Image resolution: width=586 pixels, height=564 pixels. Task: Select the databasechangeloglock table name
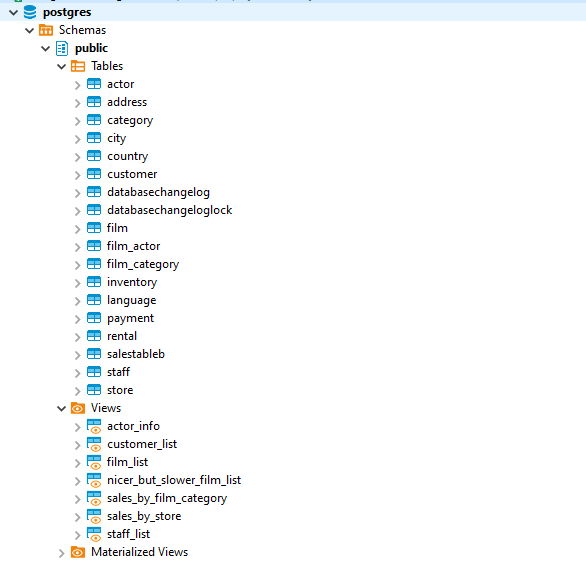[170, 210]
